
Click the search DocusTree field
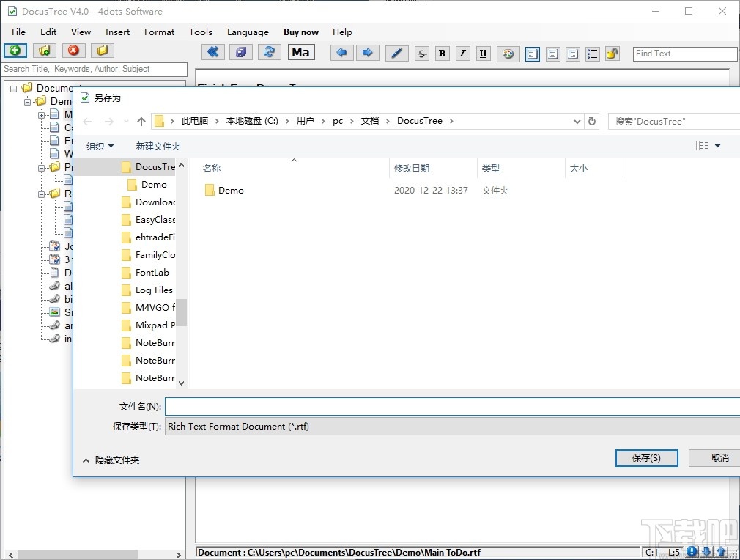tap(674, 122)
